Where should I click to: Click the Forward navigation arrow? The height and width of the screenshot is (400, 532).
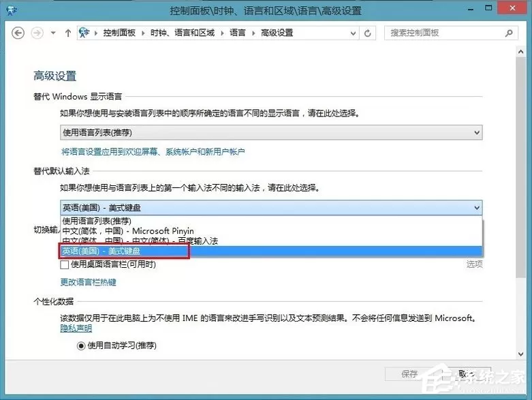pyautogui.click(x=37, y=33)
